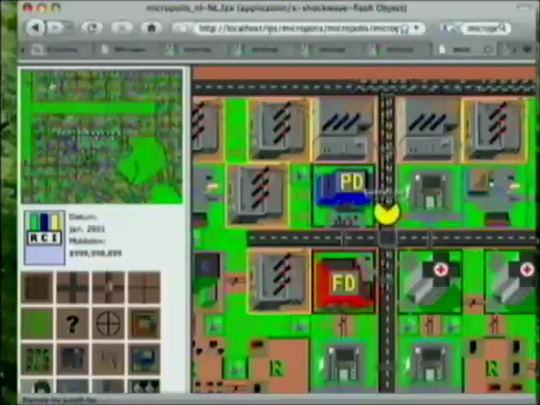Click the RCI demand indicator

(44, 238)
